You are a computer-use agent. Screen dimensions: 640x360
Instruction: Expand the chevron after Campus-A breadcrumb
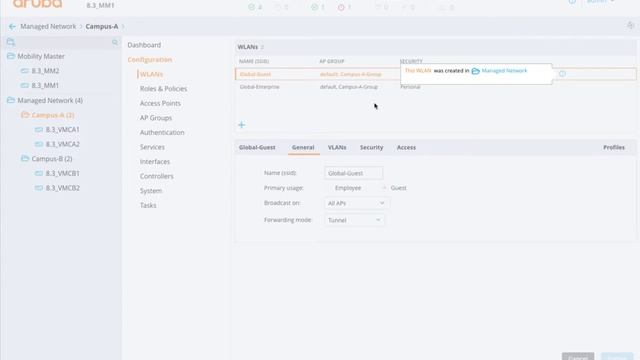coord(123,27)
